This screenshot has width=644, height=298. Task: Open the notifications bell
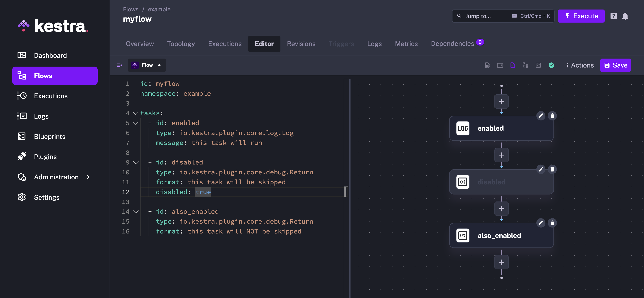point(625,16)
